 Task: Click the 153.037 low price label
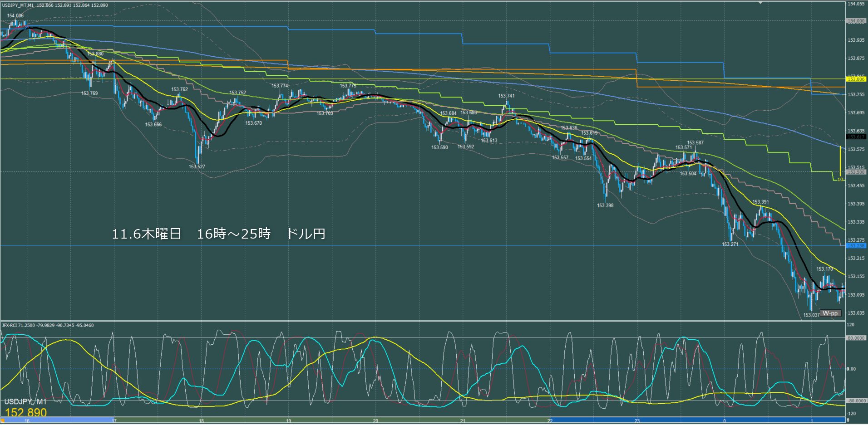pos(811,315)
